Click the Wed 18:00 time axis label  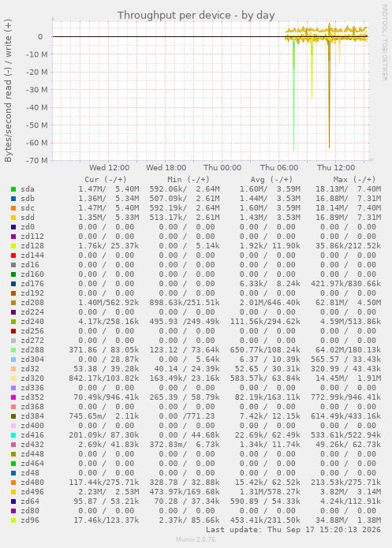tap(166, 168)
